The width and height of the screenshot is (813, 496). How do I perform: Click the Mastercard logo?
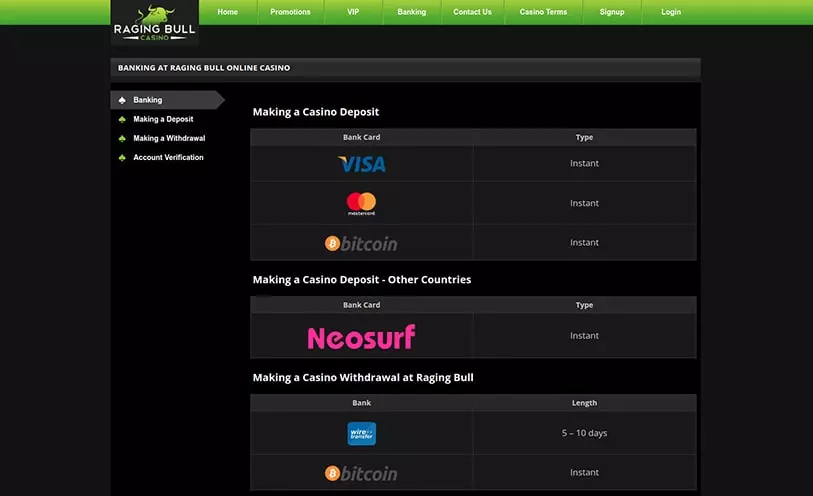361,203
